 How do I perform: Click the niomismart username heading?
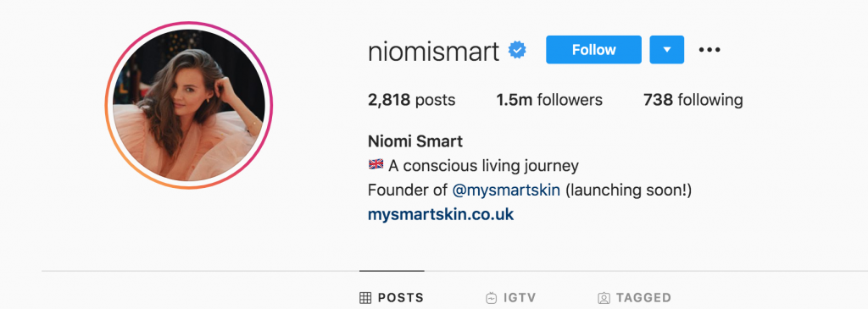point(434,52)
